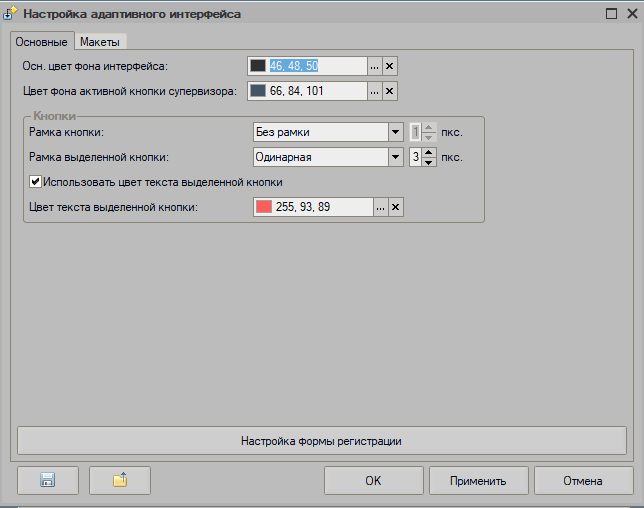This screenshot has width=644, height=508.
Task: Decrease selected button border width
Action: coord(429,162)
